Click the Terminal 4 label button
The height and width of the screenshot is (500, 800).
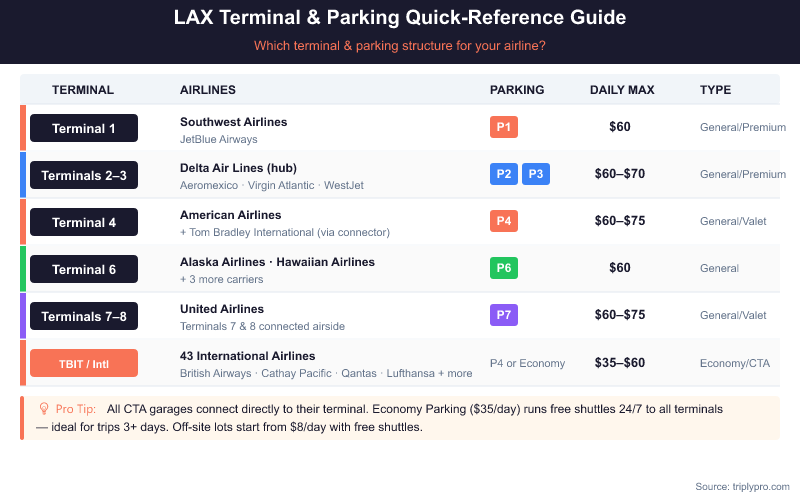(x=84, y=222)
